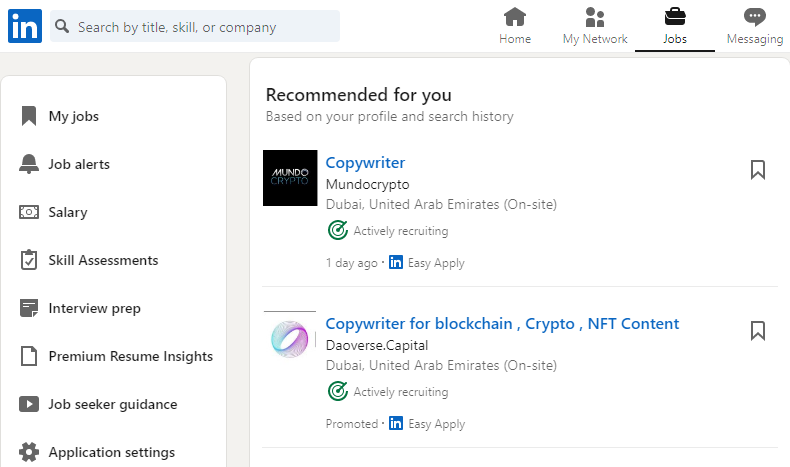The height and width of the screenshot is (467, 790).
Task: Click LinkedIn Easy Apply icon on Daoverse.Capital job
Action: tap(396, 423)
